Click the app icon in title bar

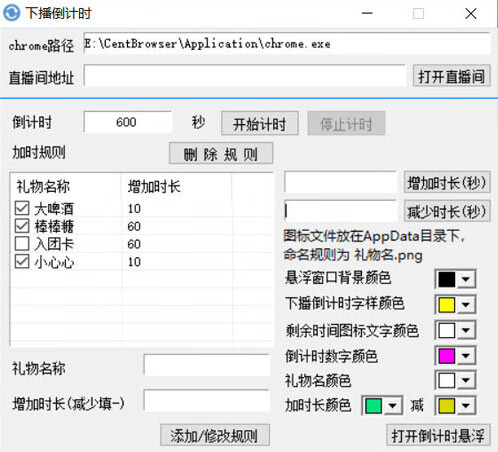coord(12,13)
